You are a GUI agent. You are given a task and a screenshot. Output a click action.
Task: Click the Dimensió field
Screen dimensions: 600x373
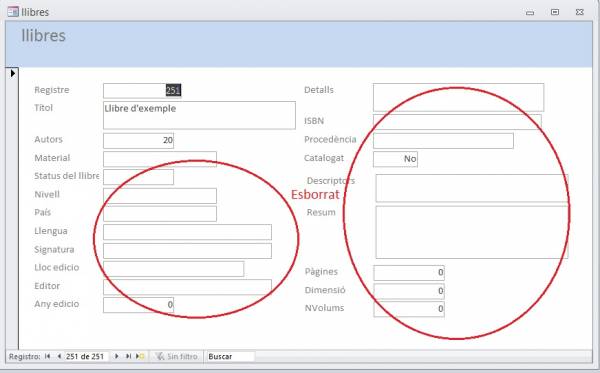click(409, 291)
